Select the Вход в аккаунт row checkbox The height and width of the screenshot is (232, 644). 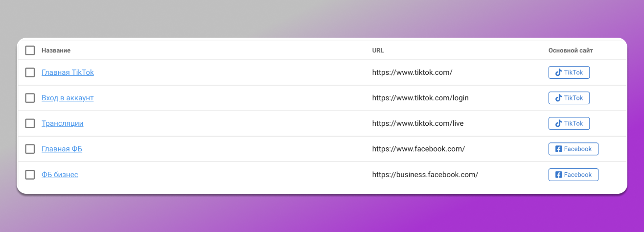click(x=30, y=98)
